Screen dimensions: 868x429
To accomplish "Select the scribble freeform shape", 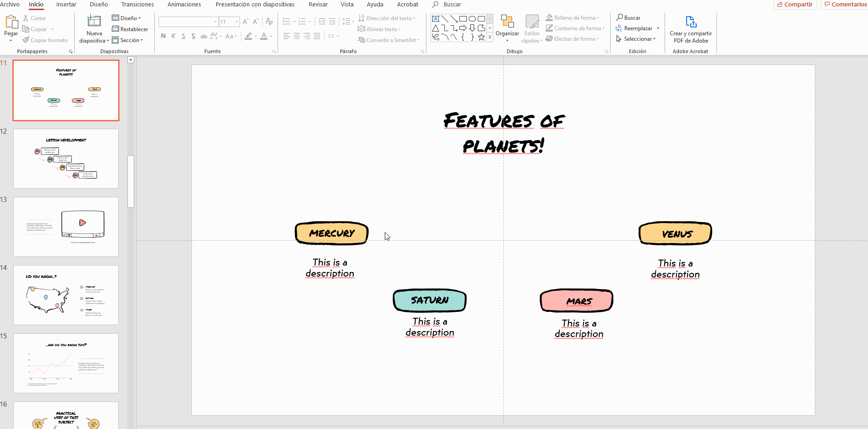I will (x=436, y=38).
